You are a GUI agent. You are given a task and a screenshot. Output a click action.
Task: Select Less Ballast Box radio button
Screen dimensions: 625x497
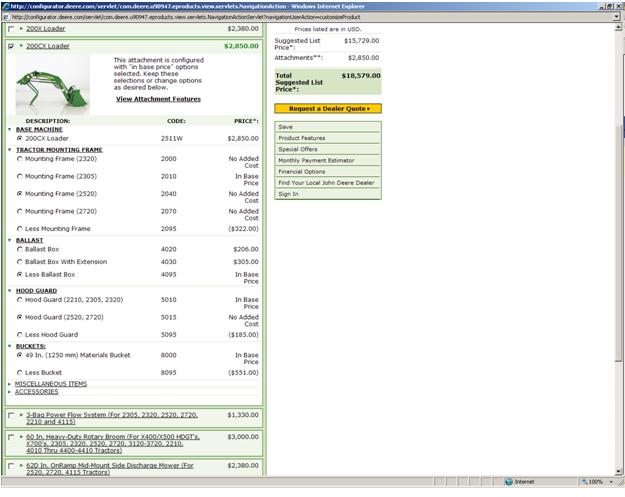[20, 275]
